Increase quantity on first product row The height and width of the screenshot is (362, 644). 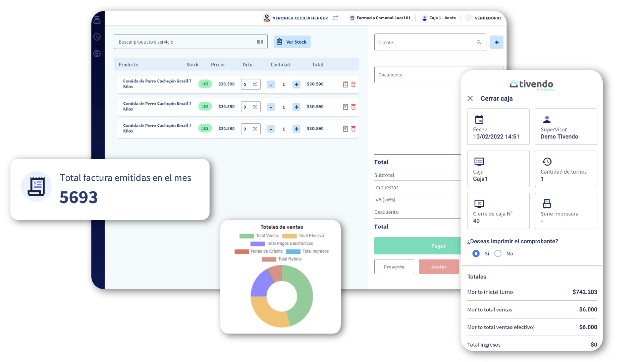tap(297, 84)
